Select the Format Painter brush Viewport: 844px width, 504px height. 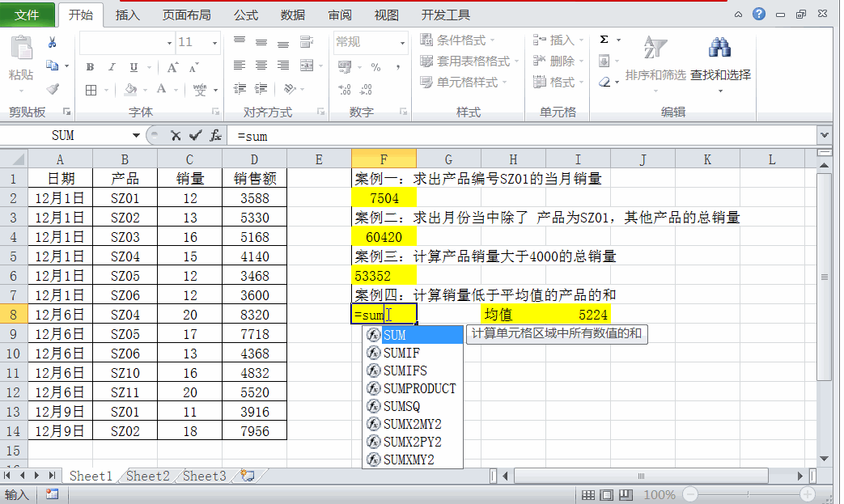click(x=53, y=89)
